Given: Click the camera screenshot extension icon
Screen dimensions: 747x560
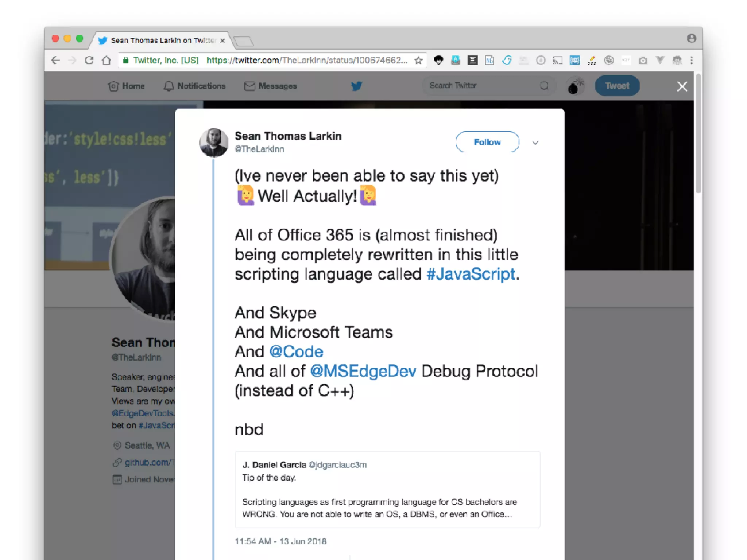Looking at the screenshot, I should click(643, 60).
